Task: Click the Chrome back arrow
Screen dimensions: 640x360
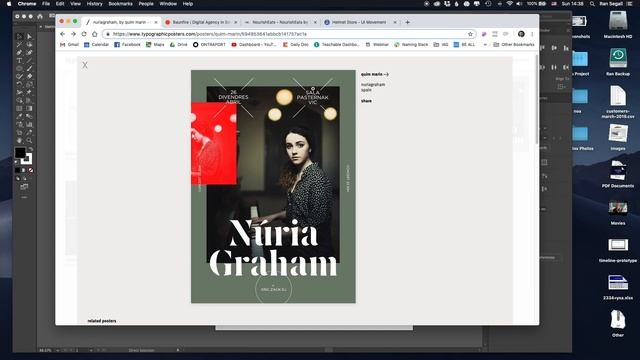Action: click(62, 34)
